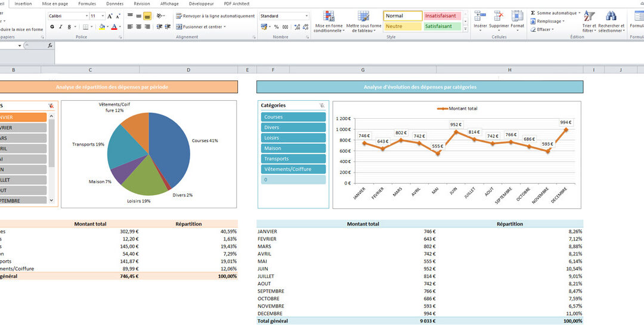644x336 pixels.
Task: Expand the cell styles gallery
Action: pos(465,29)
